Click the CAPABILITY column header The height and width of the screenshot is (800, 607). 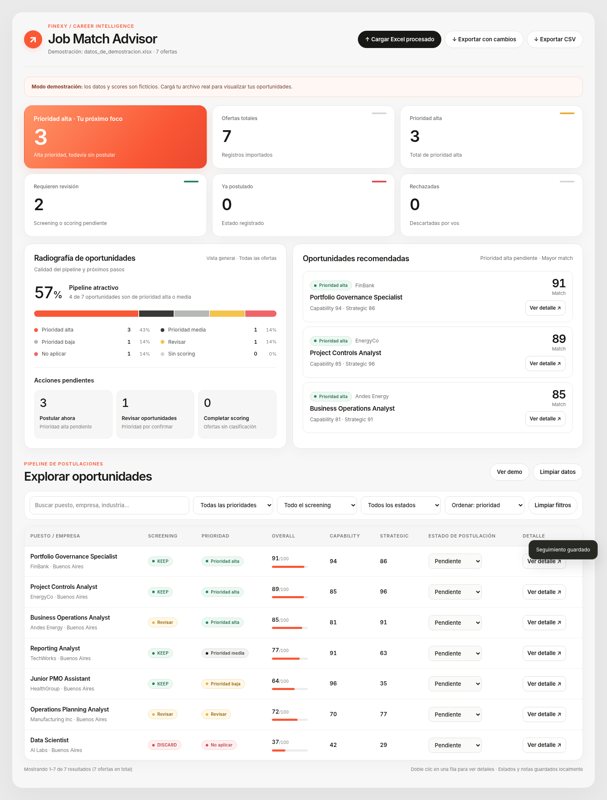(345, 536)
